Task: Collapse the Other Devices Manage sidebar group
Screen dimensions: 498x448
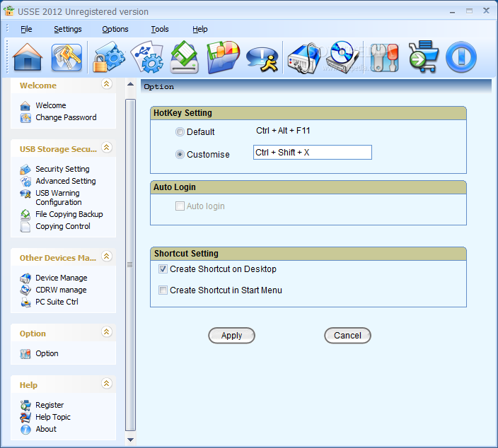Action: pos(106,256)
